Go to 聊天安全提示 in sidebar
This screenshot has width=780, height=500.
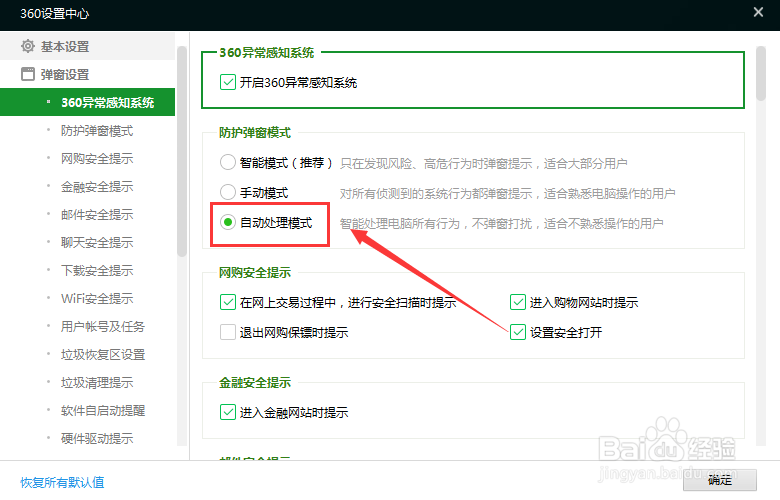pos(97,242)
